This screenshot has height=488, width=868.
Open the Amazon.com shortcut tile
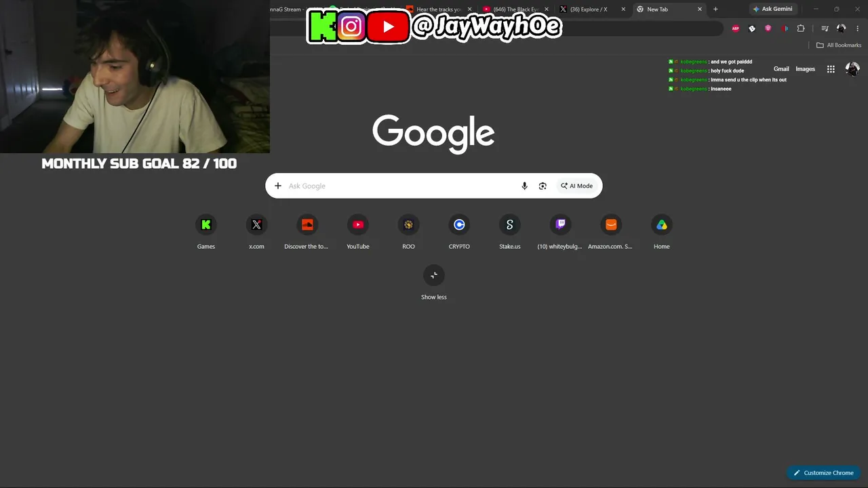click(x=611, y=232)
